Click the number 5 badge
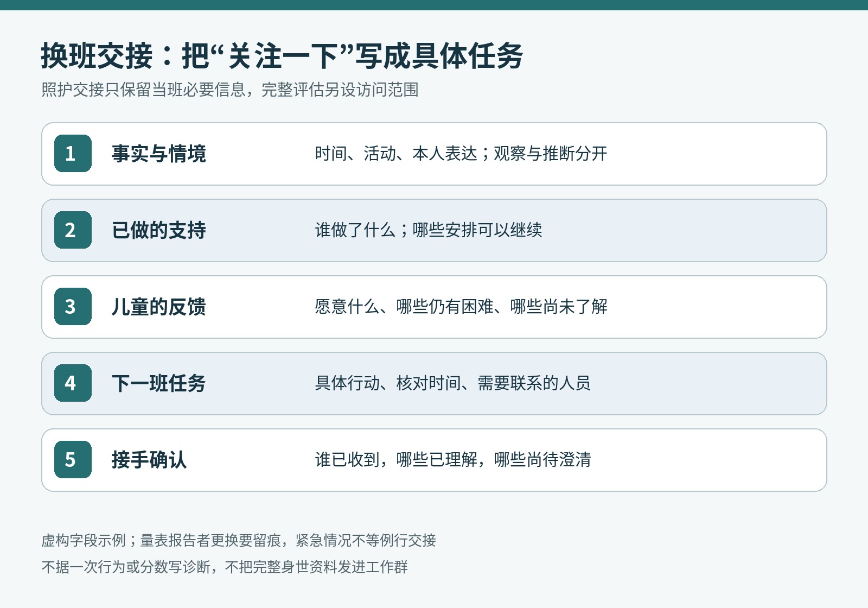This screenshot has width=868, height=608. point(73,460)
